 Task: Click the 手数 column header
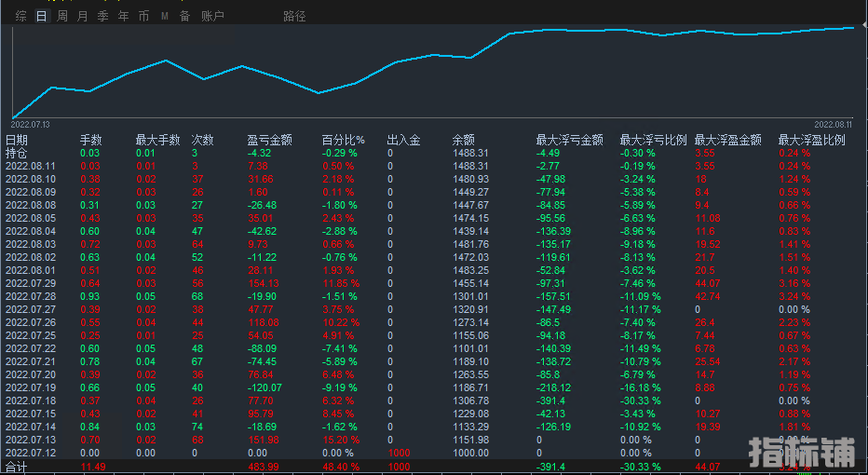coord(90,140)
